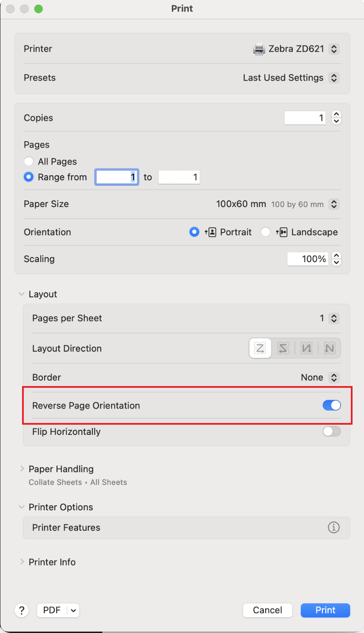Open the Printer selection dropdown

pos(334,49)
